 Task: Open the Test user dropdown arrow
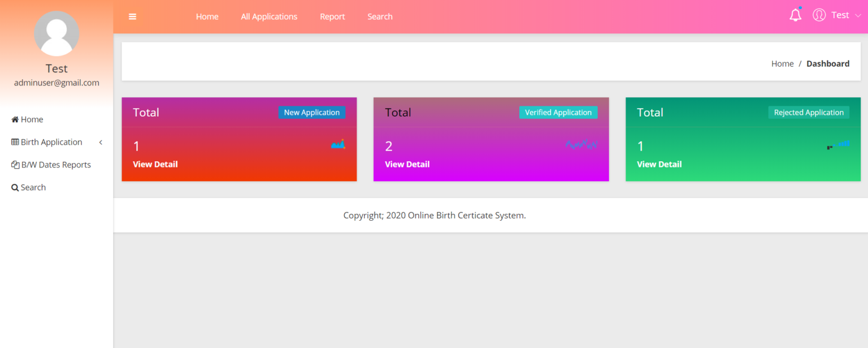pos(858,16)
